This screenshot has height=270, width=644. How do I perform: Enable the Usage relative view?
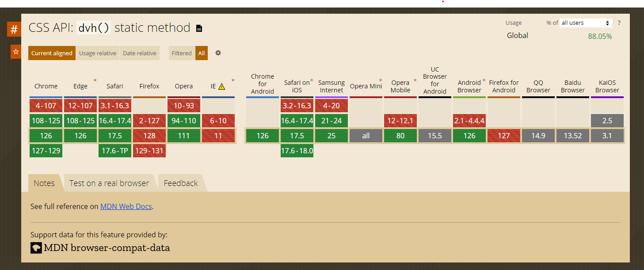click(x=98, y=53)
